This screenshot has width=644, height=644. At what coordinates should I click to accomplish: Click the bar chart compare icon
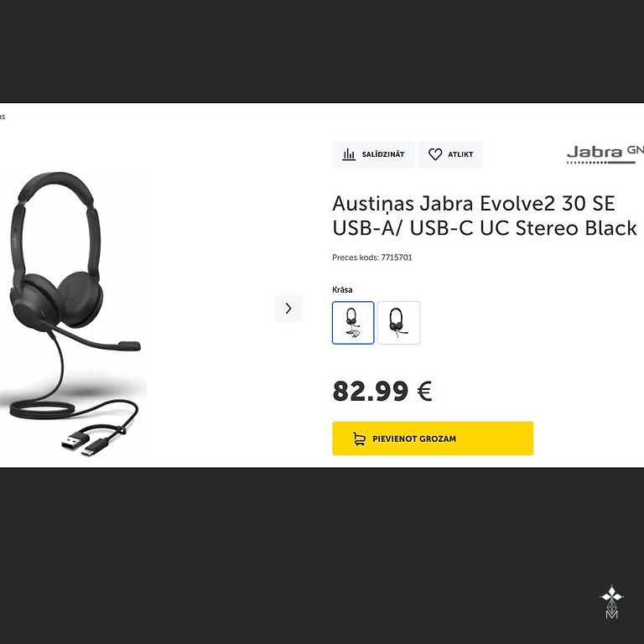349,154
